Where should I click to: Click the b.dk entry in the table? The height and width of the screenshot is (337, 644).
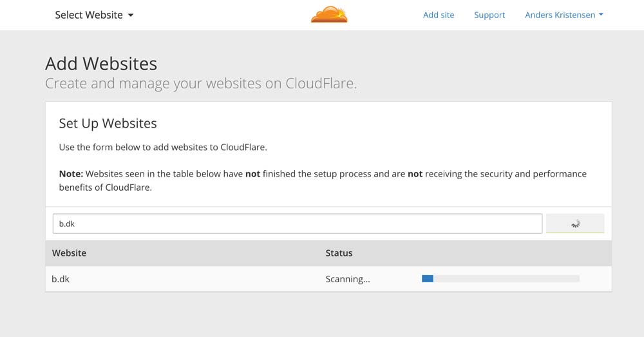[60, 279]
